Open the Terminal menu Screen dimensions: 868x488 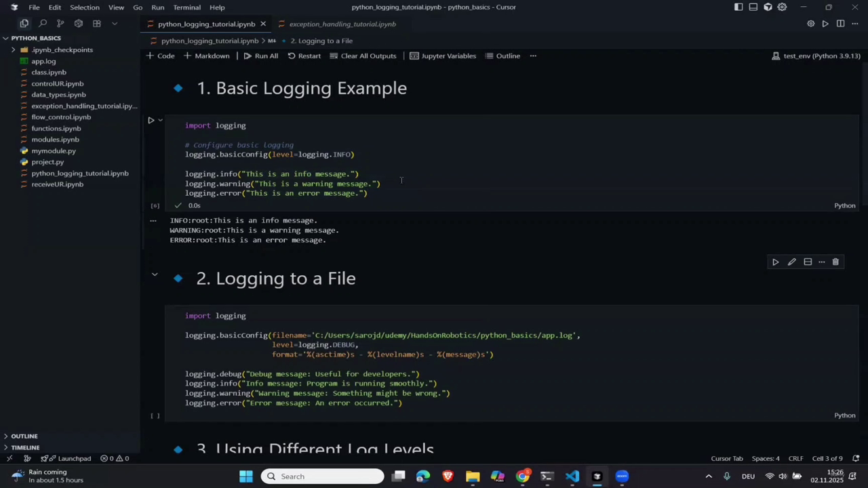[x=186, y=7]
